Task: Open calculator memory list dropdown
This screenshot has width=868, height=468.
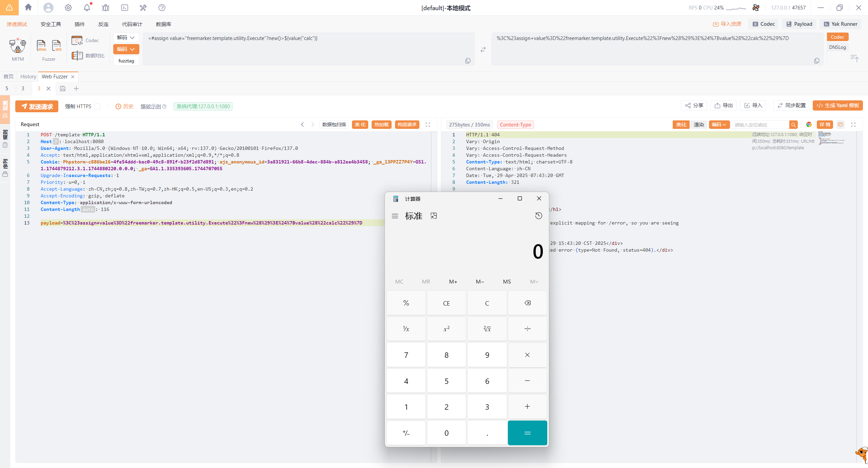Action: tap(534, 281)
